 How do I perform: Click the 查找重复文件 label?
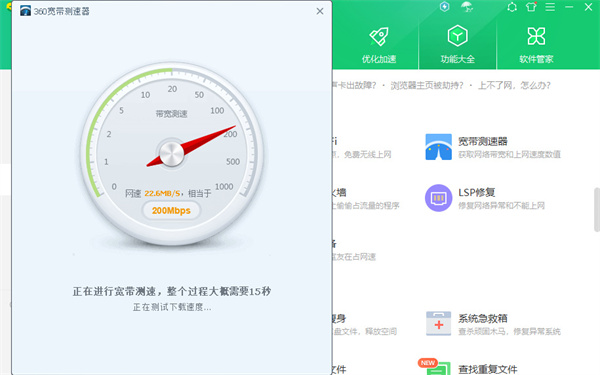[488, 369]
